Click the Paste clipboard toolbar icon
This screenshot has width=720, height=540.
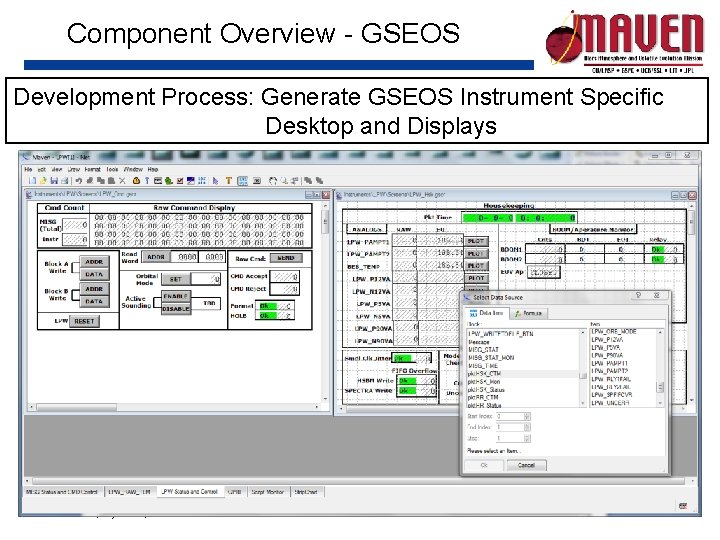point(111,181)
